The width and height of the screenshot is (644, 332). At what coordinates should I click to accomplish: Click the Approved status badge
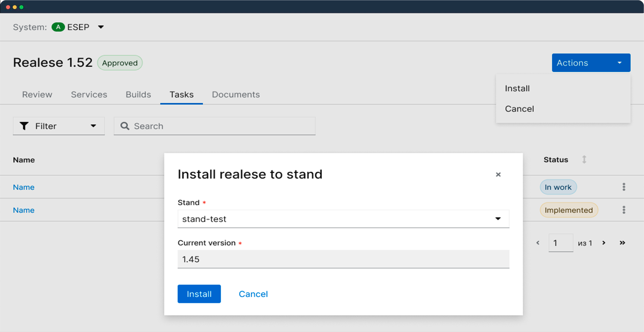tap(119, 63)
